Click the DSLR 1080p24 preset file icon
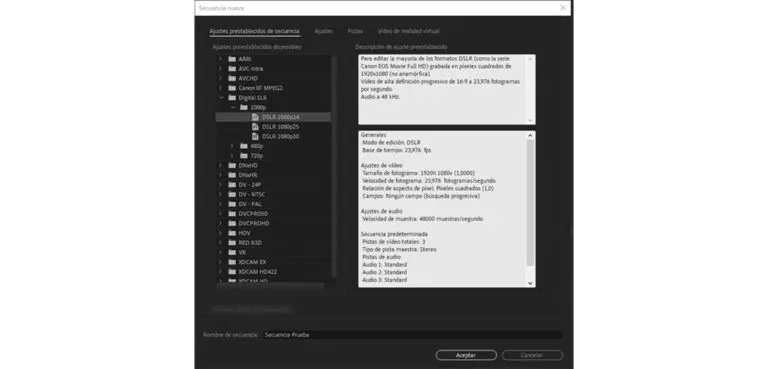 click(255, 117)
